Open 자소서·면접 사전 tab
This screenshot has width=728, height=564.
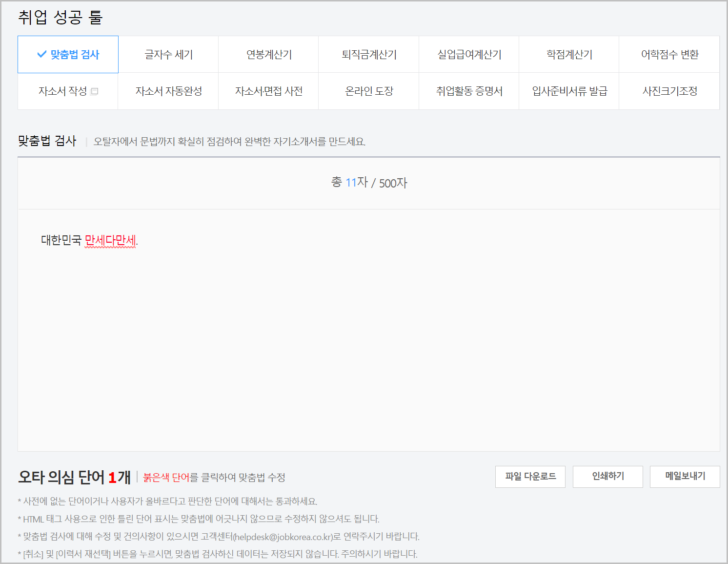268,91
